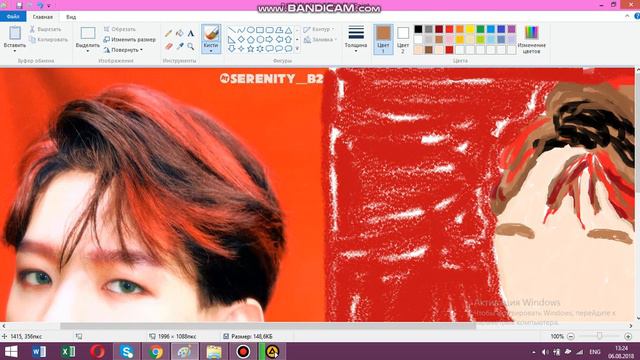This screenshot has height=360, width=640.
Task: Click the zoom slider handle
Action: point(599,336)
